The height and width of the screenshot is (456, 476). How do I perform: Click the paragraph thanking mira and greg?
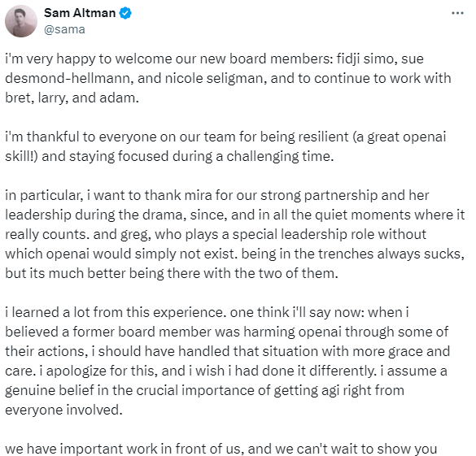click(235, 234)
